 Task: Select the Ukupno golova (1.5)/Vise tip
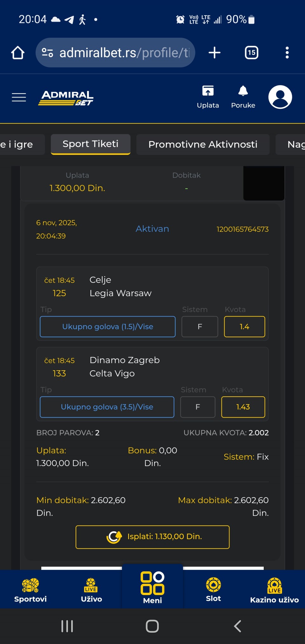coord(107,326)
